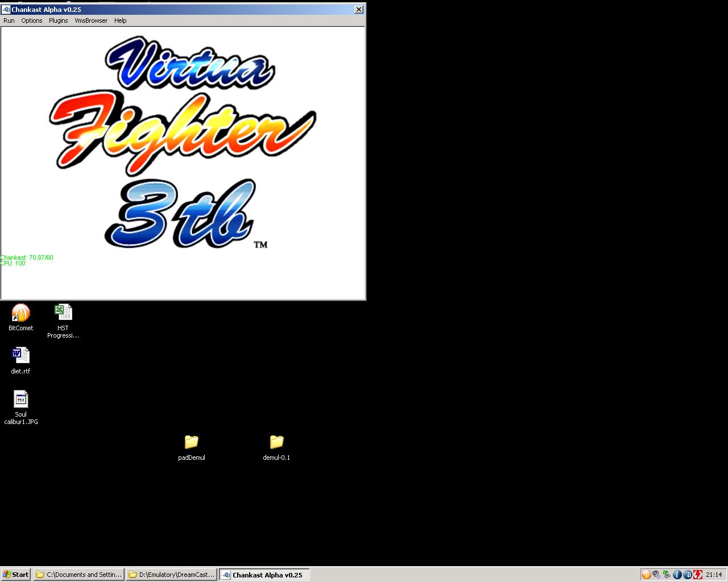Image resolution: width=728 pixels, height=582 pixels.
Task: Switch to C:\Documents and Settings taskbar window
Action: pos(78,575)
